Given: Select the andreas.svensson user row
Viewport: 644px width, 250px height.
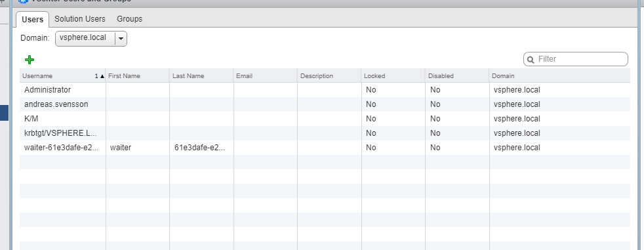Looking at the screenshot, I should (325, 104).
